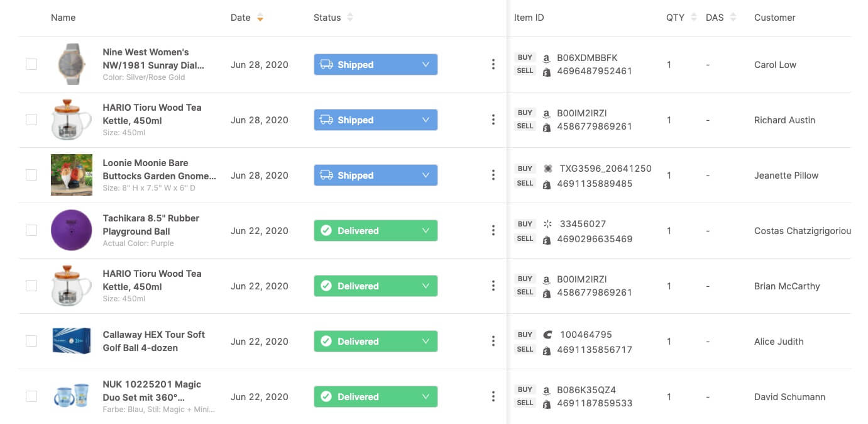Select the Loonie Moonie Garden Gnome checkbox
The image size is (868, 424).
point(31,175)
